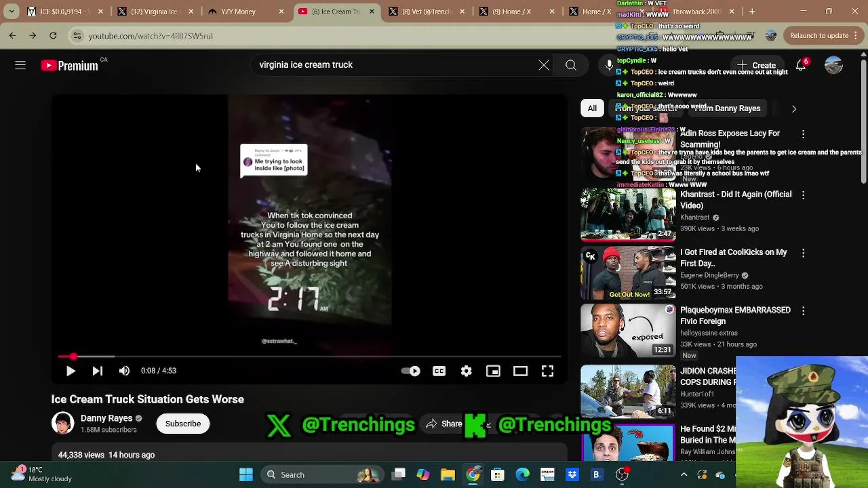Close the (6) Ice Cream Truck tab
Image resolution: width=868 pixels, height=488 pixels.
[x=372, y=12]
